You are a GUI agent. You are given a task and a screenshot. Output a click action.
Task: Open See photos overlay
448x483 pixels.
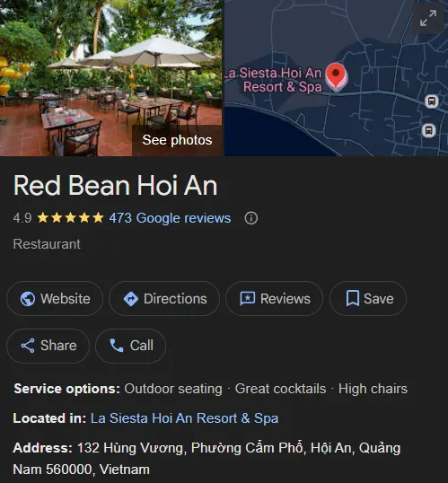point(177,140)
